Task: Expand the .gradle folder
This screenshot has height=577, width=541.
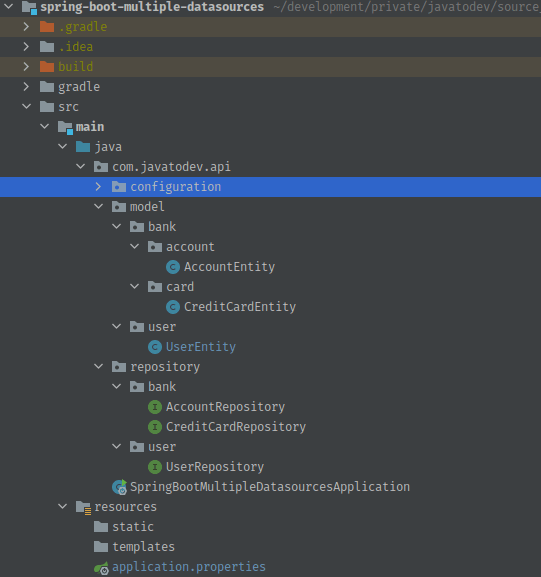Action: tap(26, 26)
